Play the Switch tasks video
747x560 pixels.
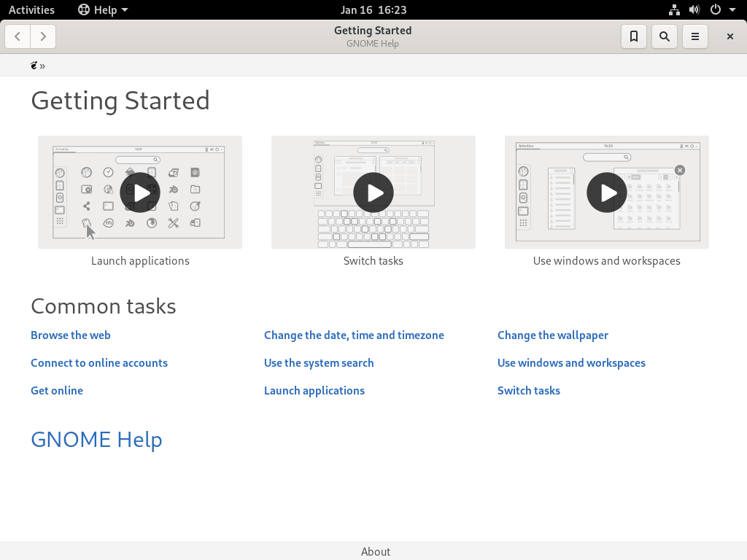click(373, 192)
